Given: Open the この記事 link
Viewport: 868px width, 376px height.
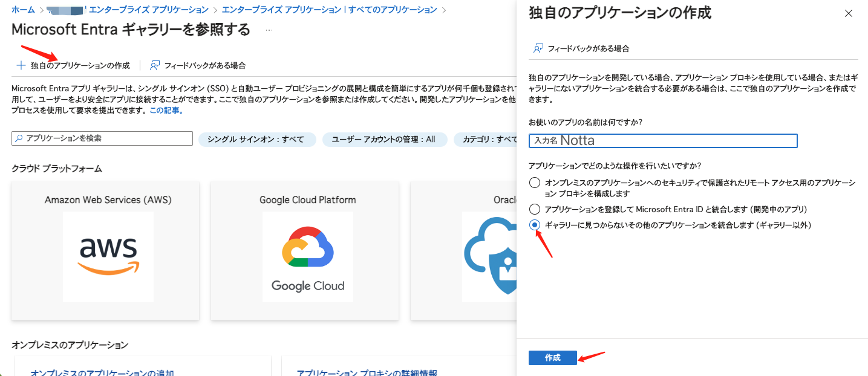Looking at the screenshot, I should coord(165,111).
